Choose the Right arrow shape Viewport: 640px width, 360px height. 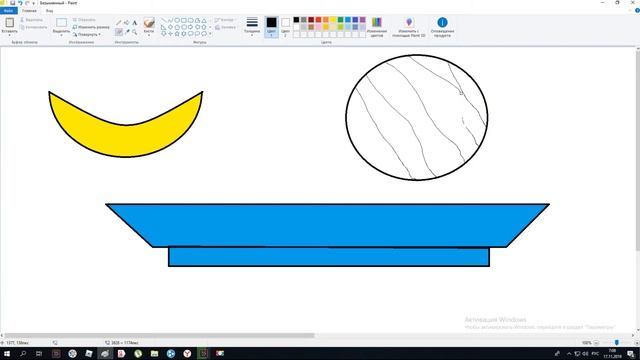coord(190,27)
